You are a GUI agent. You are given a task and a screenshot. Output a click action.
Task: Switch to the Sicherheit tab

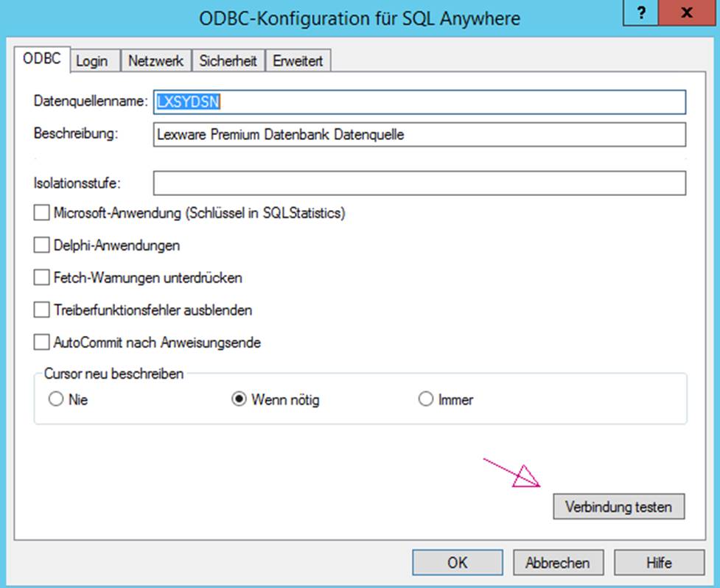(228, 60)
